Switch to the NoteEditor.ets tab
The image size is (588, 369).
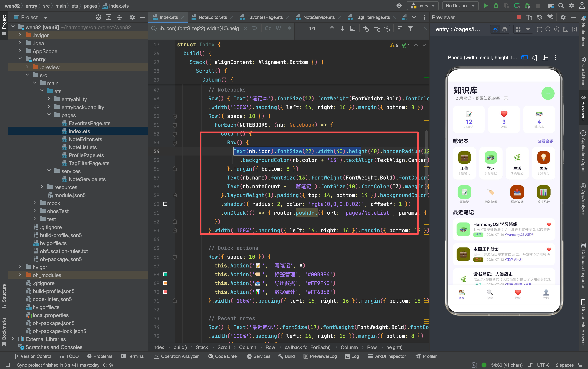tap(212, 17)
